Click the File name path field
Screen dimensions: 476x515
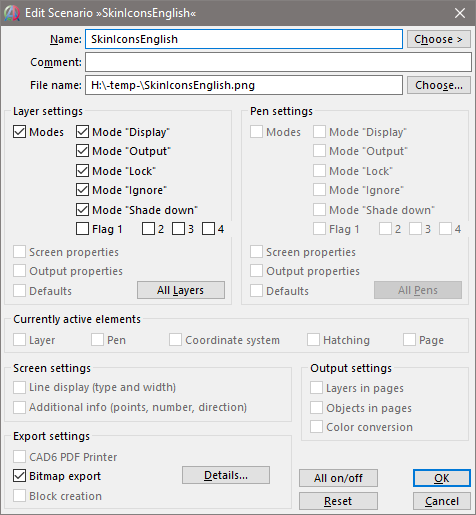tap(244, 85)
